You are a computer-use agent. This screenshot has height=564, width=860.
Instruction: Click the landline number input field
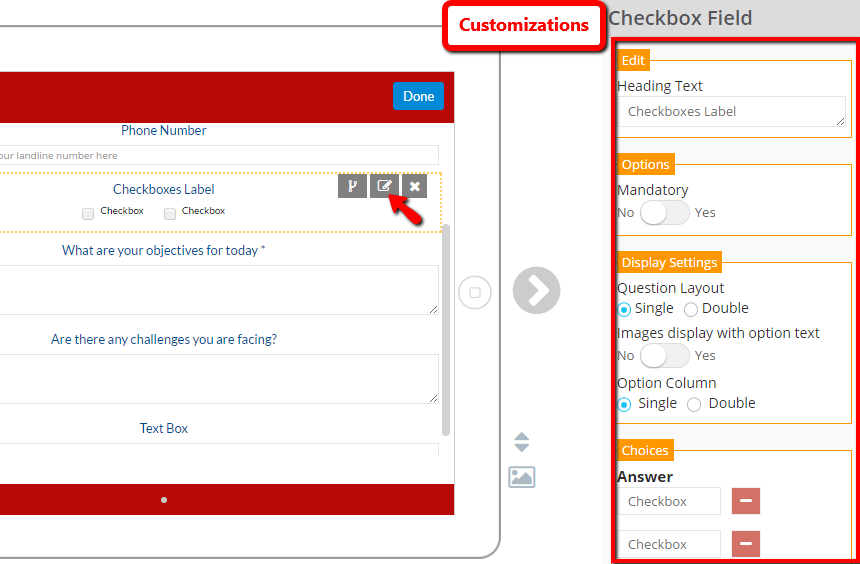219,155
